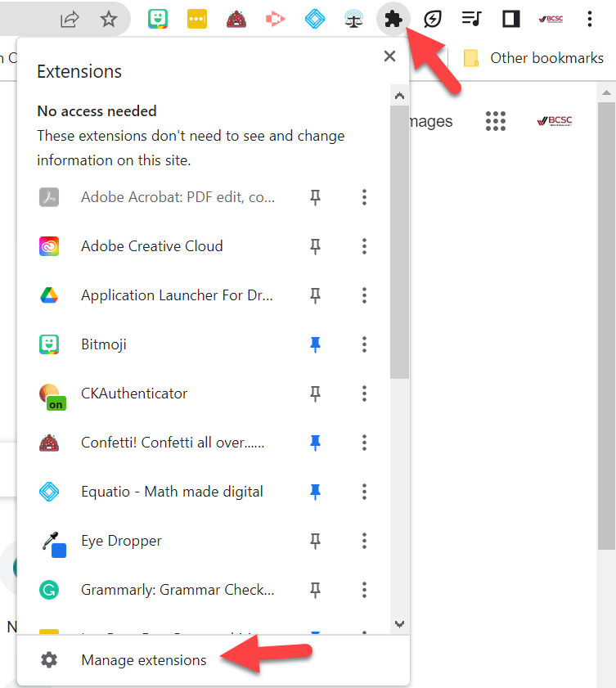Open more options for CKAuthenticator

click(x=364, y=393)
